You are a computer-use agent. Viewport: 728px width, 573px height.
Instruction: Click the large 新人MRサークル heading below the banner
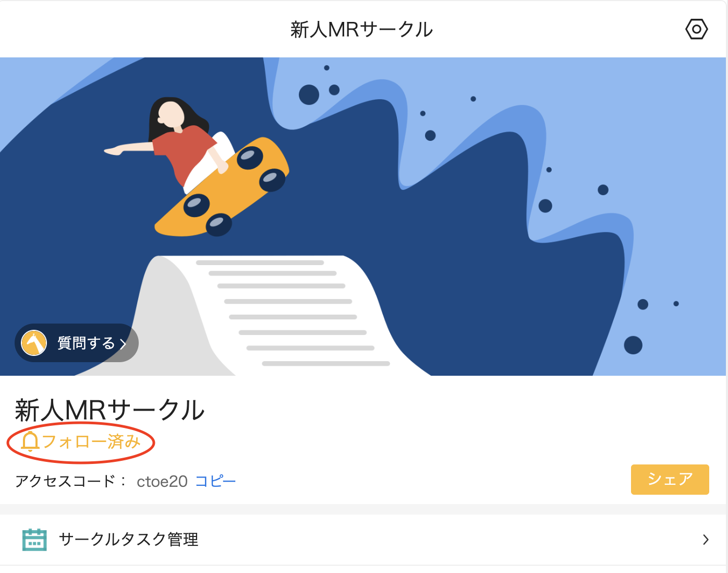[110, 410]
